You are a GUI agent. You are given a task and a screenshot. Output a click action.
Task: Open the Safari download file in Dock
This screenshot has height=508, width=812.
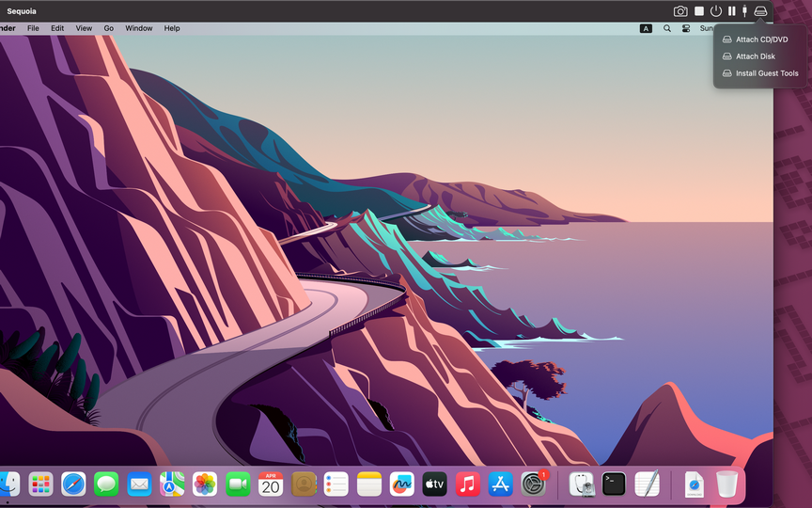695,484
